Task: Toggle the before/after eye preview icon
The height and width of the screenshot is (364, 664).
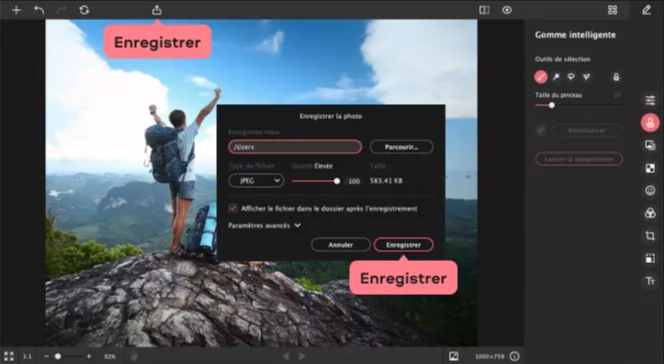Action: click(507, 10)
